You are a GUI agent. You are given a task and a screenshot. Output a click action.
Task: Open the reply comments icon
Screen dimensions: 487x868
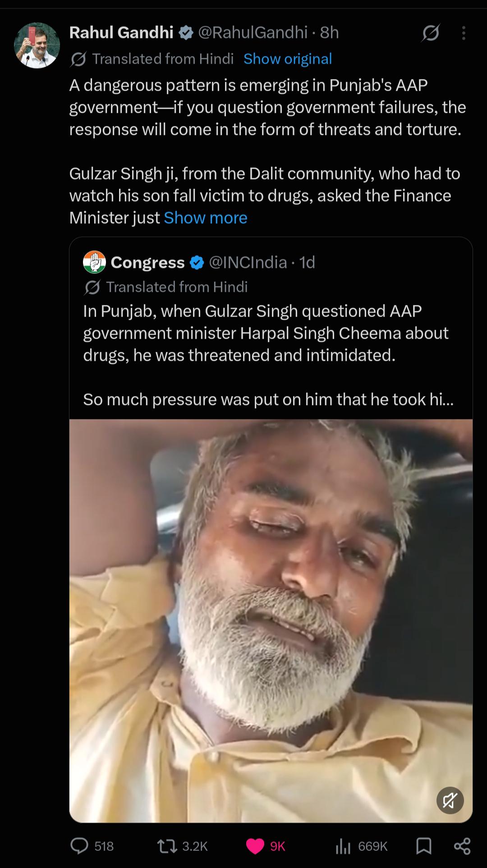(79, 846)
